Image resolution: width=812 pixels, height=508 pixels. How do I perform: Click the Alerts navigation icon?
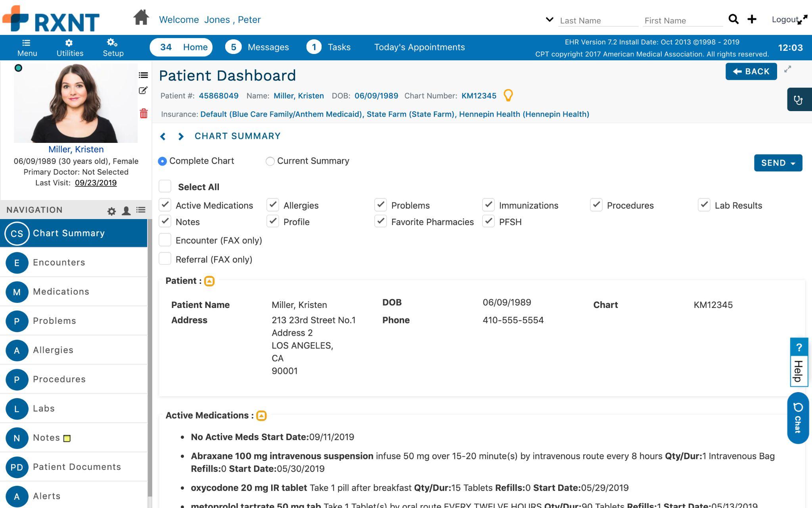16,495
